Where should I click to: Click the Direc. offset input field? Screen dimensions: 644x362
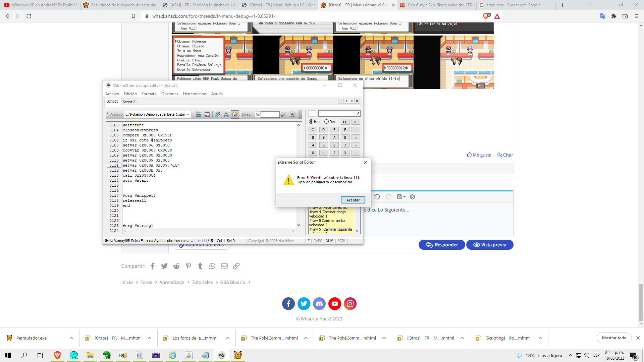(270, 114)
